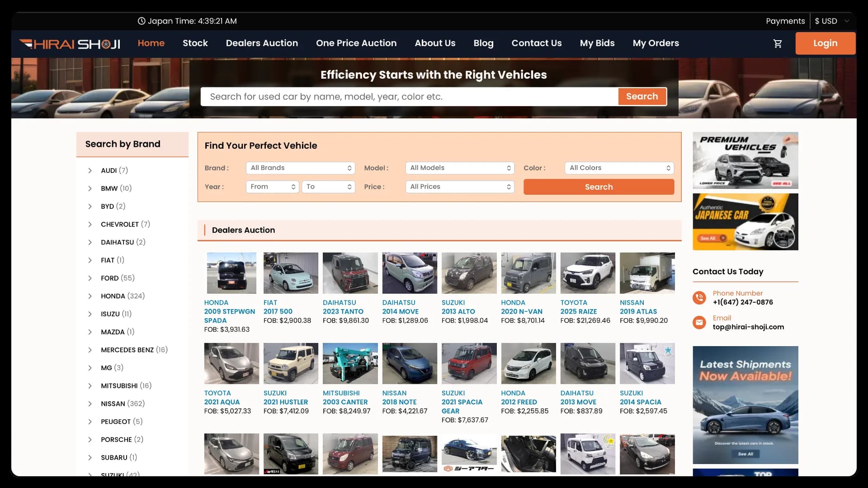This screenshot has width=868, height=488.
Task: Go to the Home menu
Action: [151, 43]
